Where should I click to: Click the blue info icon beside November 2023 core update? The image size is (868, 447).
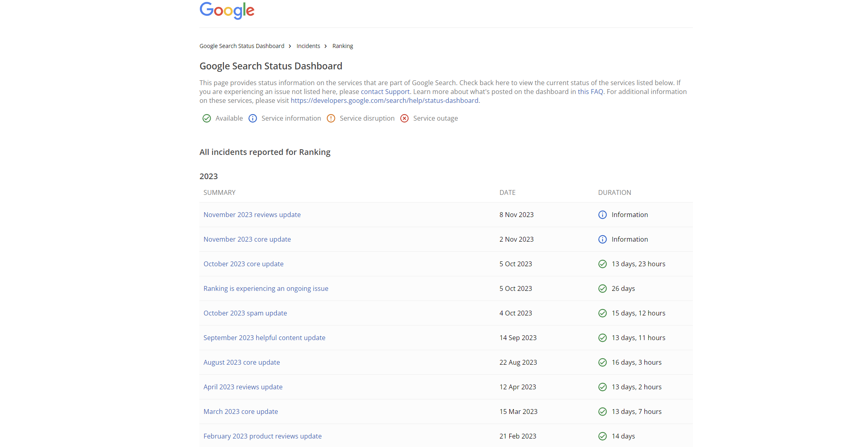coord(602,239)
